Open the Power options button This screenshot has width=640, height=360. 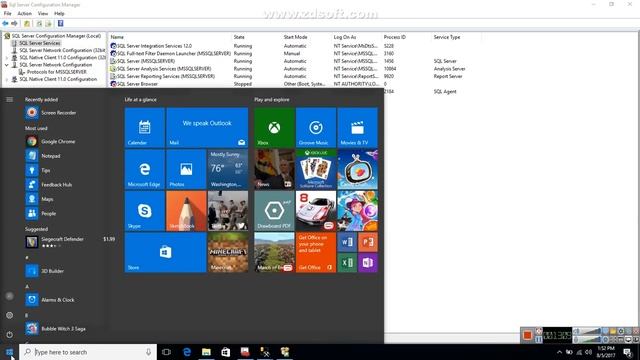[x=9, y=335]
